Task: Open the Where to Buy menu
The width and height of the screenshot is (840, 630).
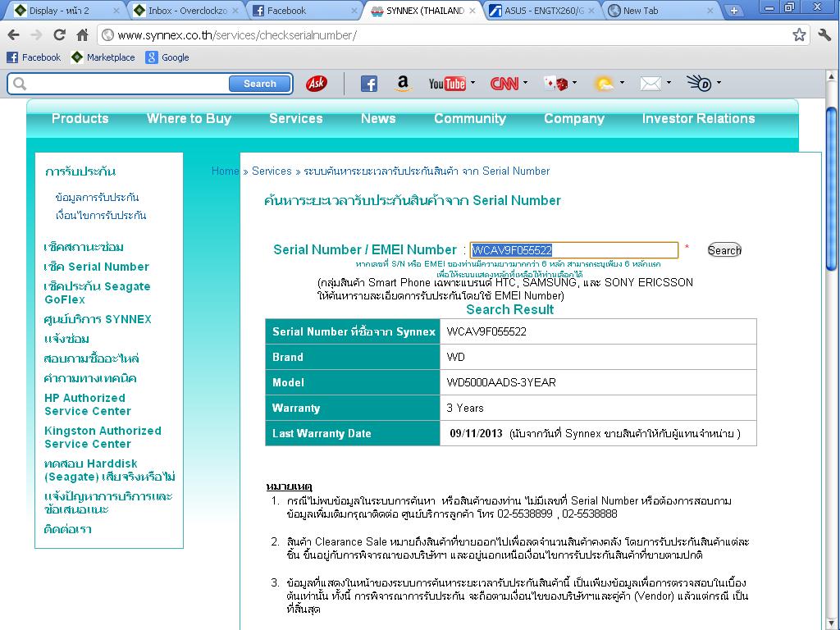Action: 189,118
